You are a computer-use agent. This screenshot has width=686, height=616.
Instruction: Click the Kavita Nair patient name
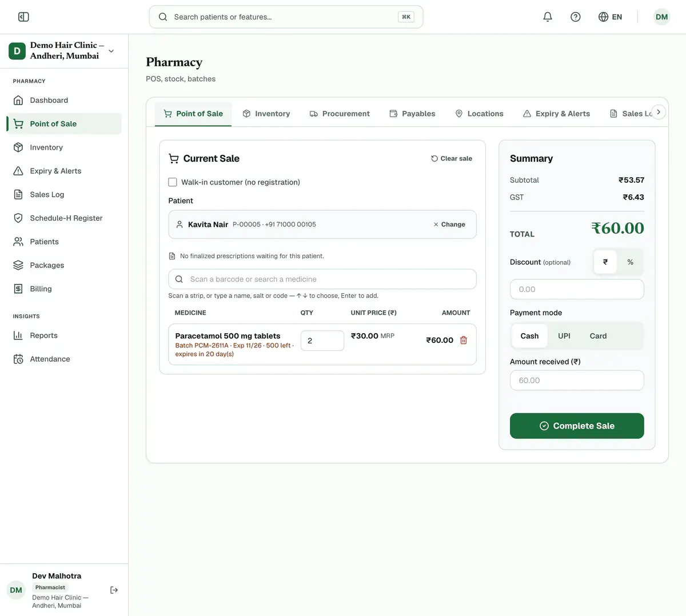(208, 225)
